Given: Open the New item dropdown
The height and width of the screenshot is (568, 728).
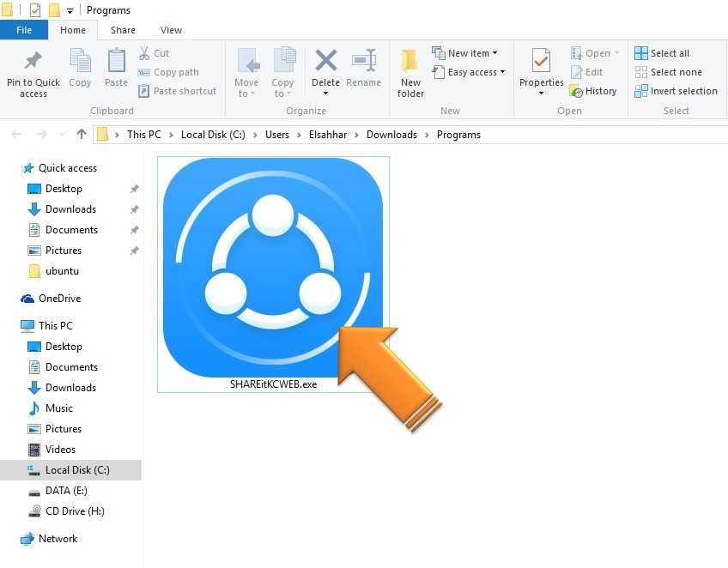Looking at the screenshot, I should (464, 53).
